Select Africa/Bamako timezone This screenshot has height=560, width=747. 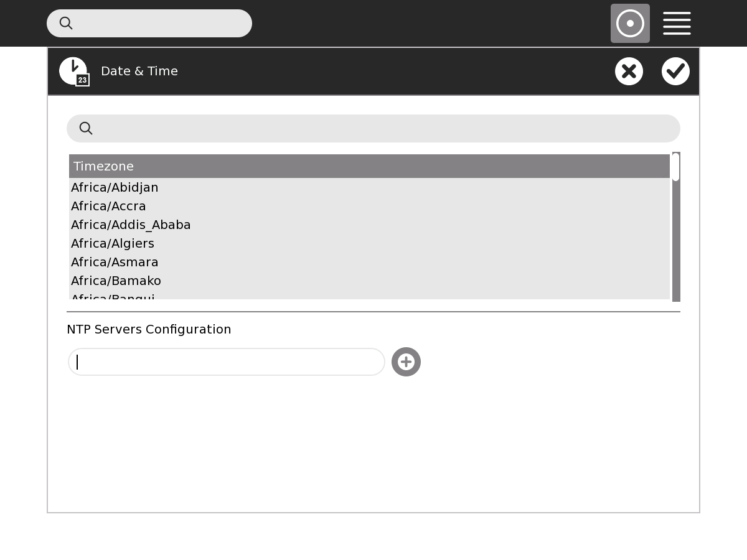116,281
